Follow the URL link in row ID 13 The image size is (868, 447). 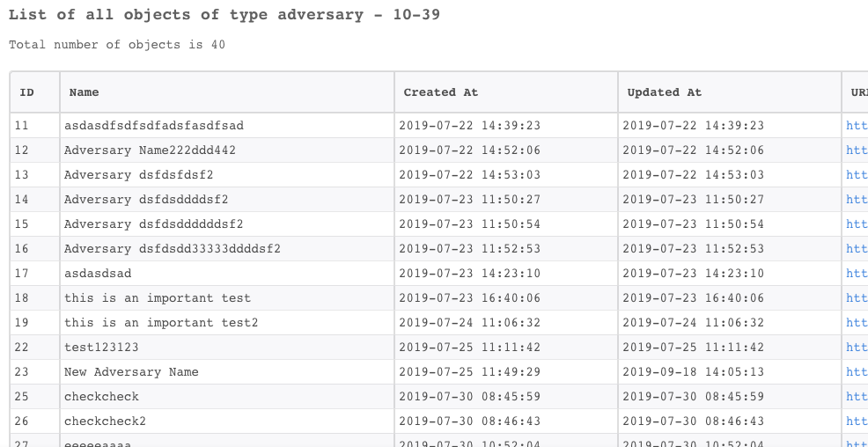[857, 175]
